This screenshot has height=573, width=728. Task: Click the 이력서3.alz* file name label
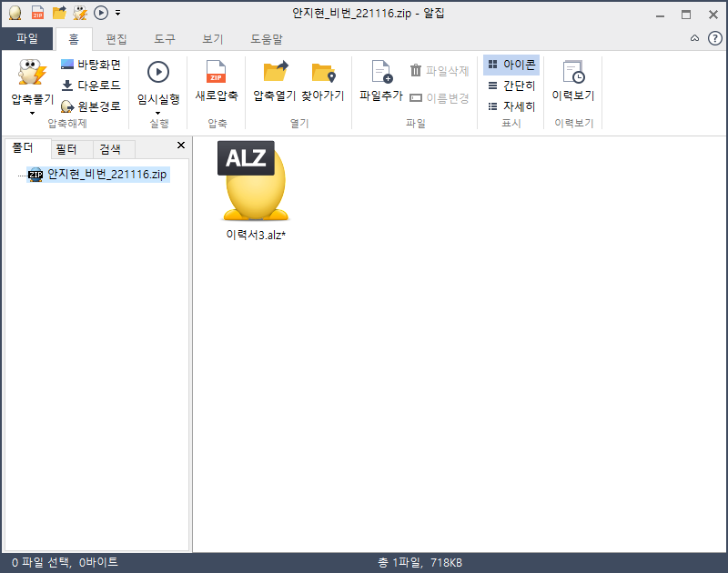point(256,235)
